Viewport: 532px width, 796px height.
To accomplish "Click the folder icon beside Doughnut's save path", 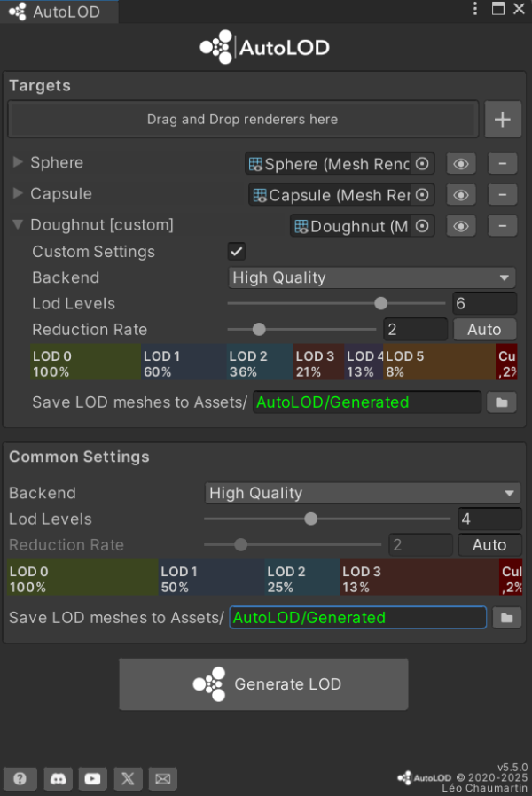I will tap(503, 402).
